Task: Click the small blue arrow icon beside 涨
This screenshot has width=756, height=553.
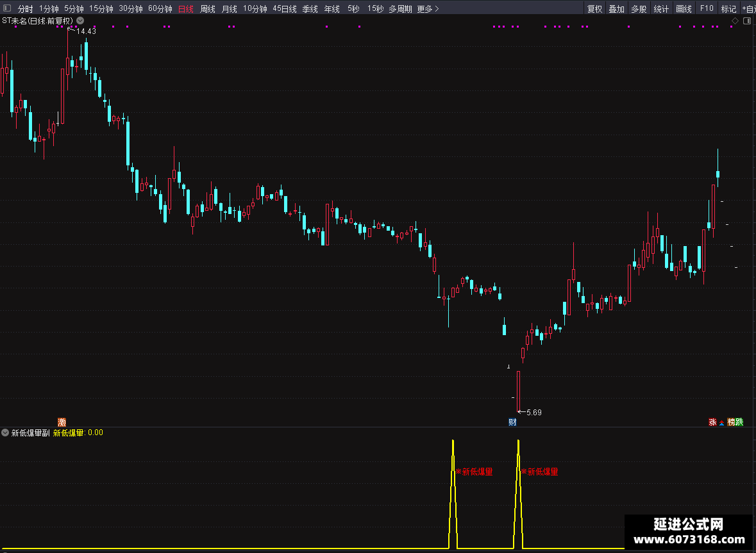Action: (x=722, y=422)
